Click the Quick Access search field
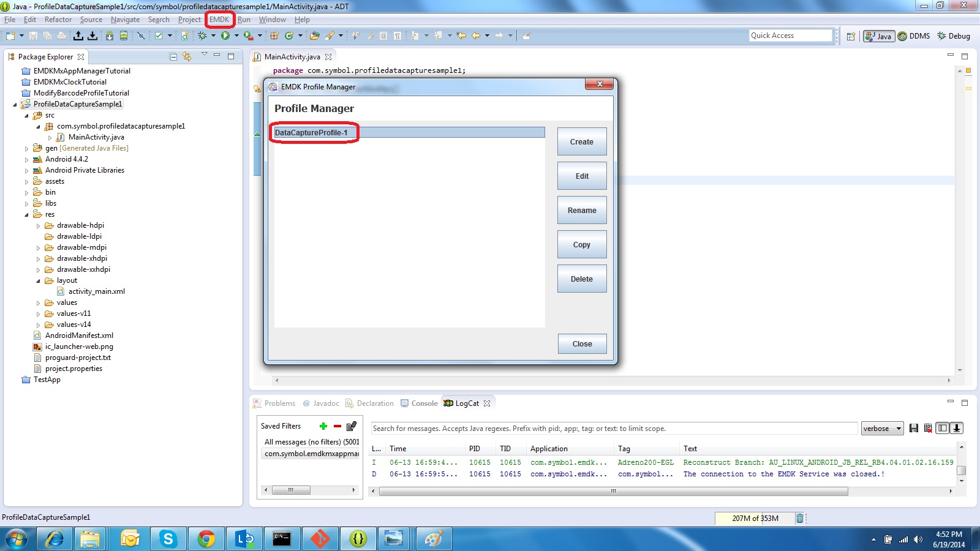The image size is (980, 551). point(791,36)
